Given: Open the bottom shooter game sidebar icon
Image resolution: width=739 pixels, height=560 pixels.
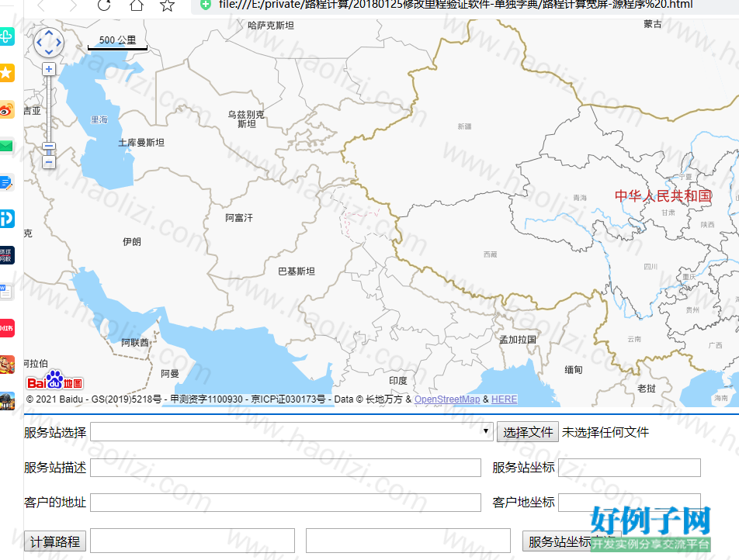Looking at the screenshot, I should pos(6,401).
